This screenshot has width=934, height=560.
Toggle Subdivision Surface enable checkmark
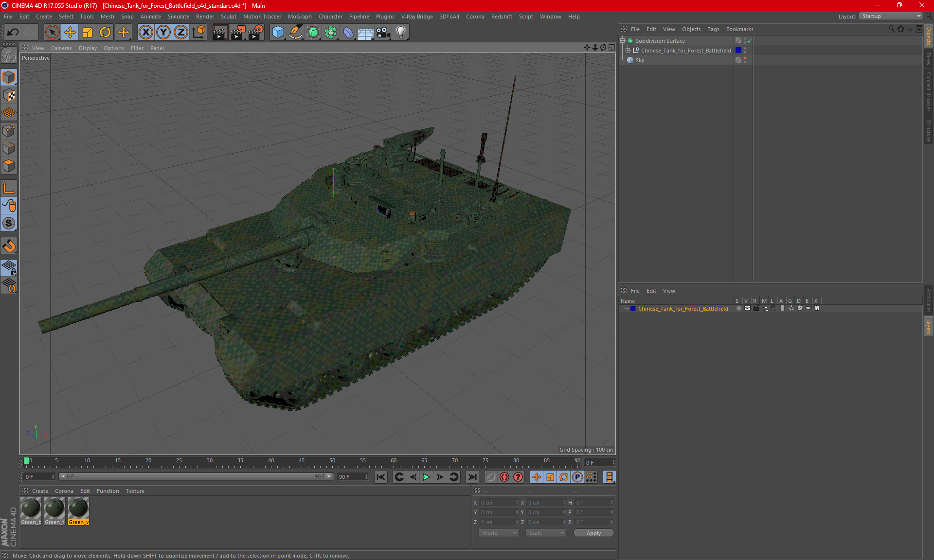750,41
